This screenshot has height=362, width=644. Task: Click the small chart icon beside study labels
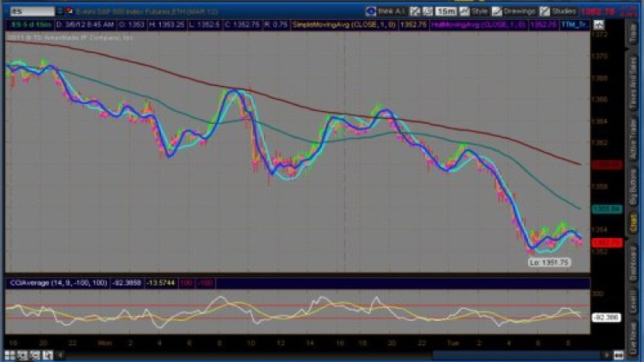599,25
